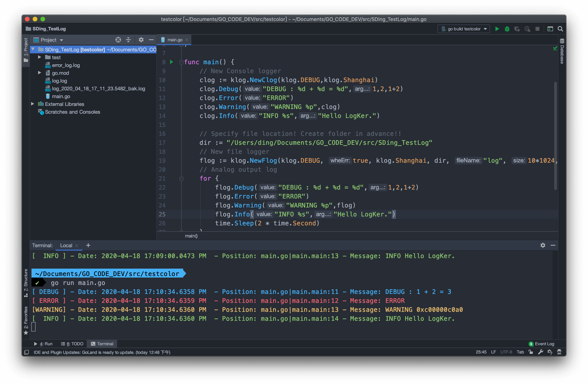The height and width of the screenshot is (385, 588).
Task: Toggle the Database tool window
Action: [562, 51]
